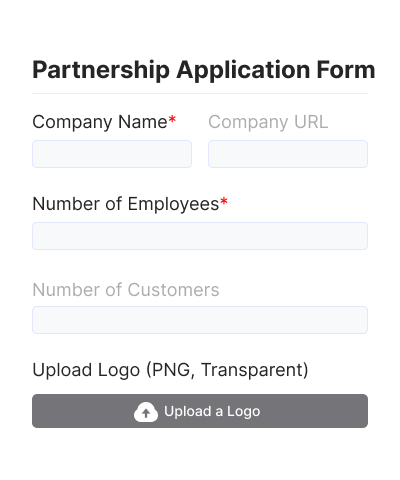The width and height of the screenshot is (400, 480).
Task: Click the Upload a Logo button
Action: 200,411
